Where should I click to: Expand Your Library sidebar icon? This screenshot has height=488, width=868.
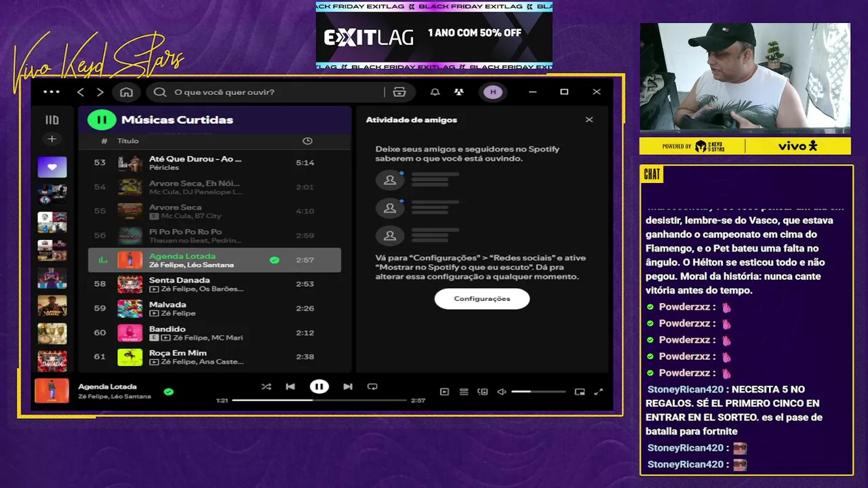[52, 120]
